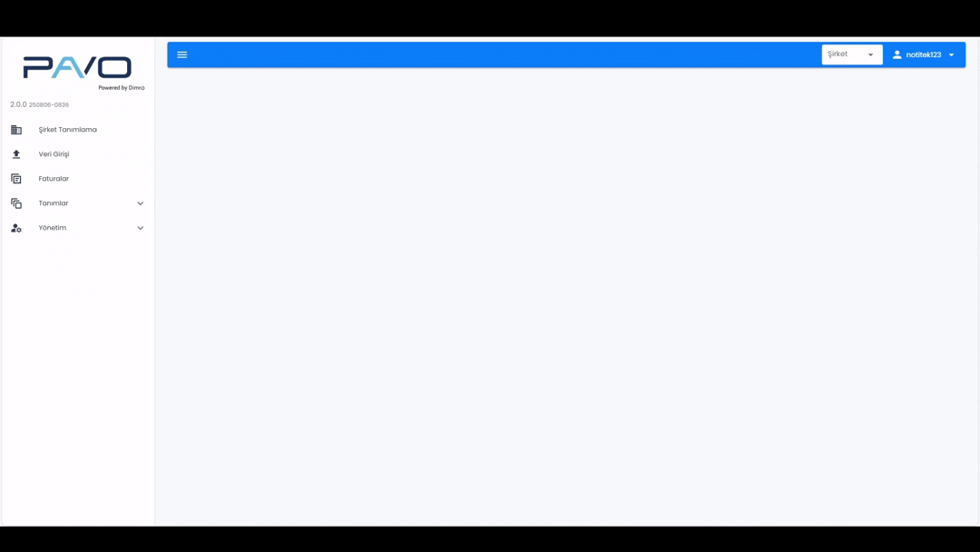Screen dimensions: 980x552
Task: Click the notitek123 username
Action: click(x=923, y=54)
